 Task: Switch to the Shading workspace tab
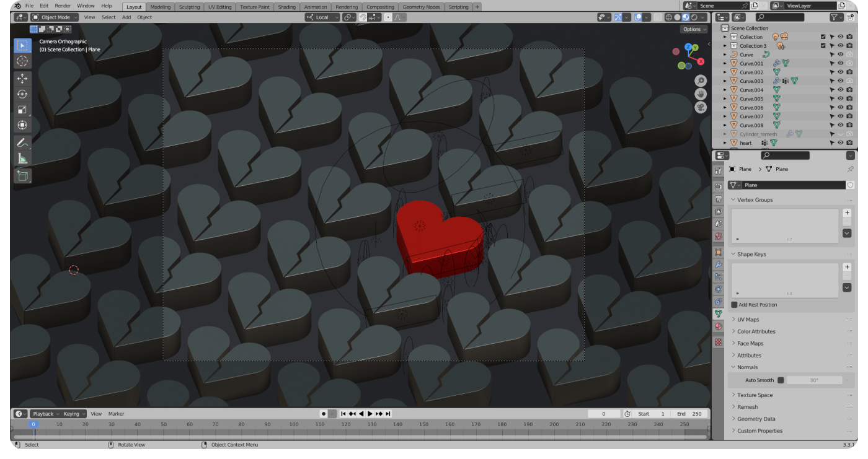(286, 7)
